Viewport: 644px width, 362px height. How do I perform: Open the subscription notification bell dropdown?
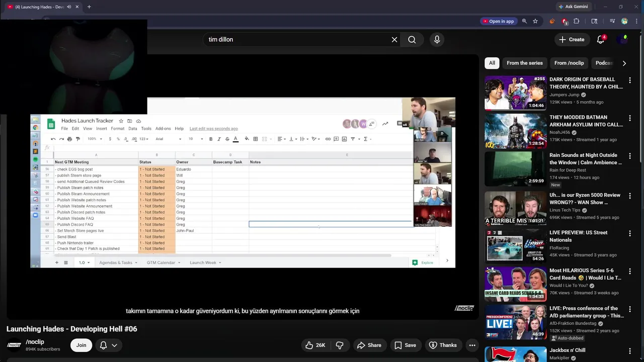click(x=108, y=345)
